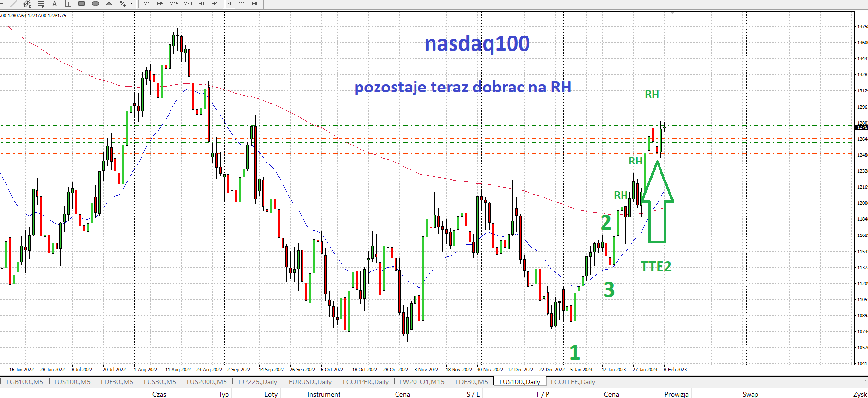Image resolution: width=868 pixels, height=398 pixels.
Task: Switch chart to MN monthly timeframe
Action: click(256, 3)
